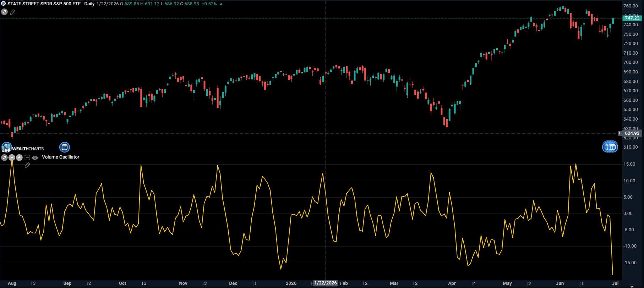644x288 pixels.
Task: Select the Volume Oscillator indicator label
Action: [61, 157]
